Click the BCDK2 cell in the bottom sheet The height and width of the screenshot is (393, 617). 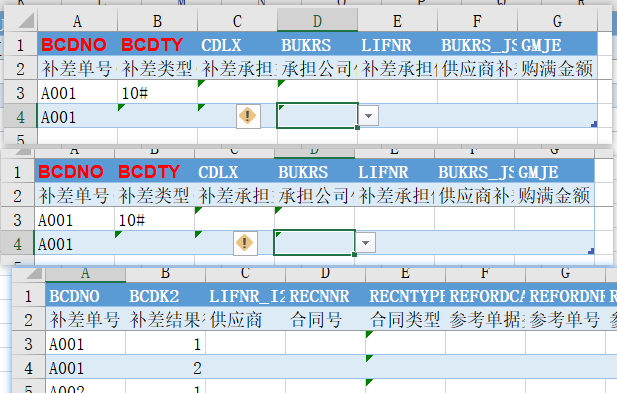coord(165,295)
